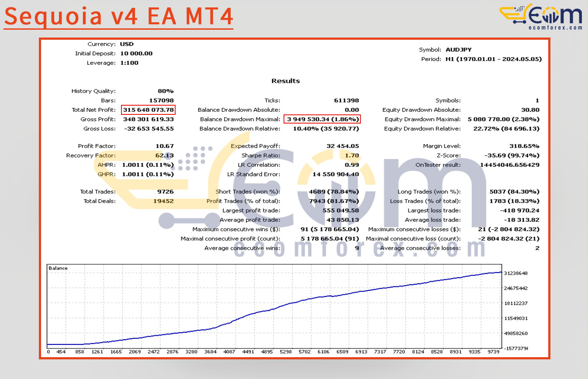
Task: Click the ecomforex.com logo
Action: pyautogui.click(x=541, y=17)
